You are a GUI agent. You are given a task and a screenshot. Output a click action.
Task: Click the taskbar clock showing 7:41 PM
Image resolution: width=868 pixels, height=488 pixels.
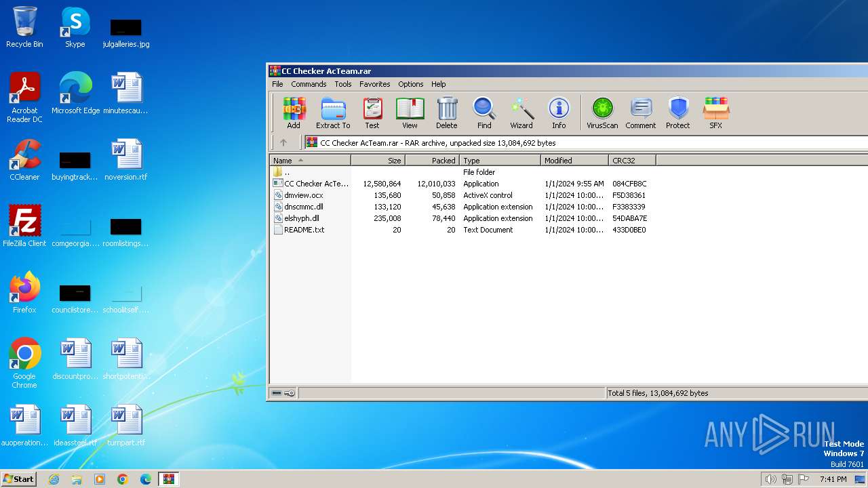coord(833,479)
